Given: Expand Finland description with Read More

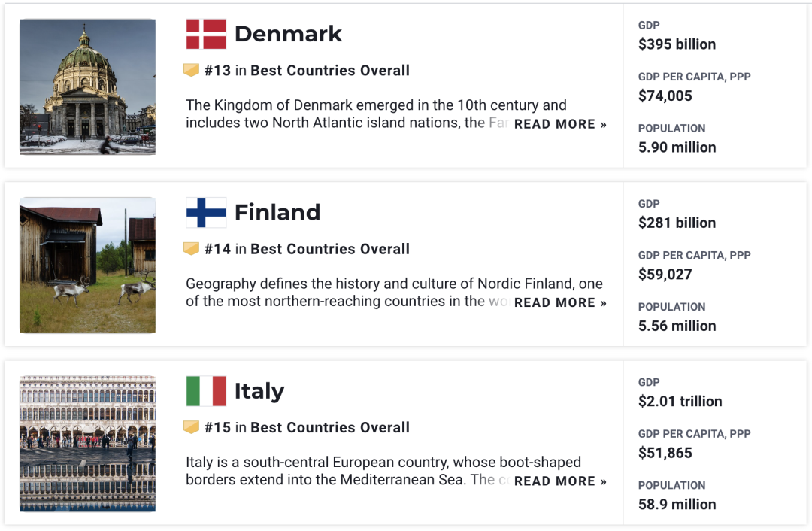Looking at the screenshot, I should pos(560,302).
